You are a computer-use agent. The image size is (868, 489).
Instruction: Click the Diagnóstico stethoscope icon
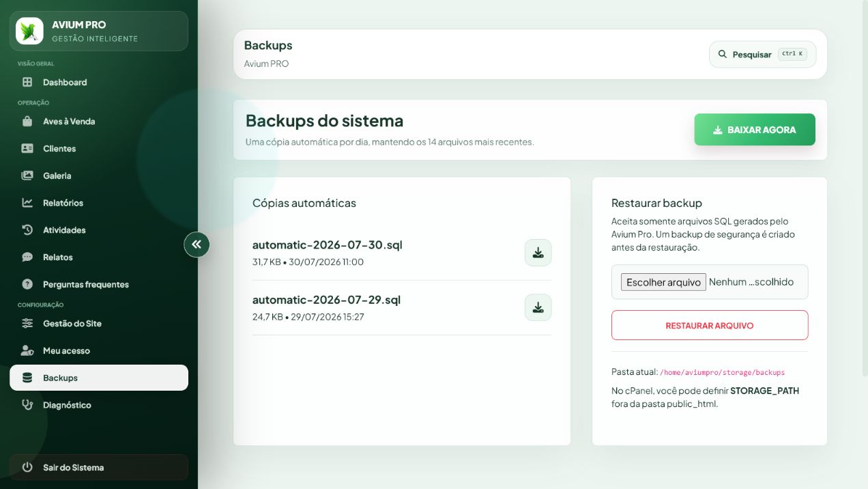pos(27,405)
